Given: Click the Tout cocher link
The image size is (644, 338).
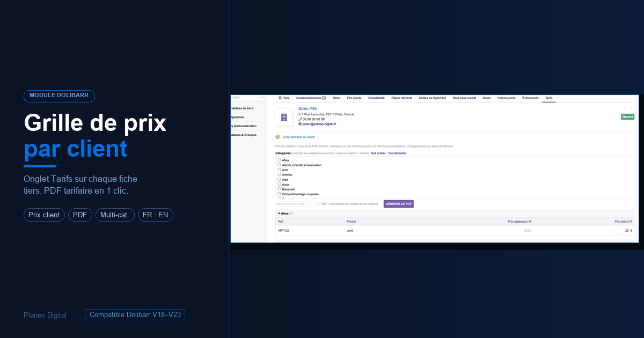Looking at the screenshot, I should click(x=378, y=153).
